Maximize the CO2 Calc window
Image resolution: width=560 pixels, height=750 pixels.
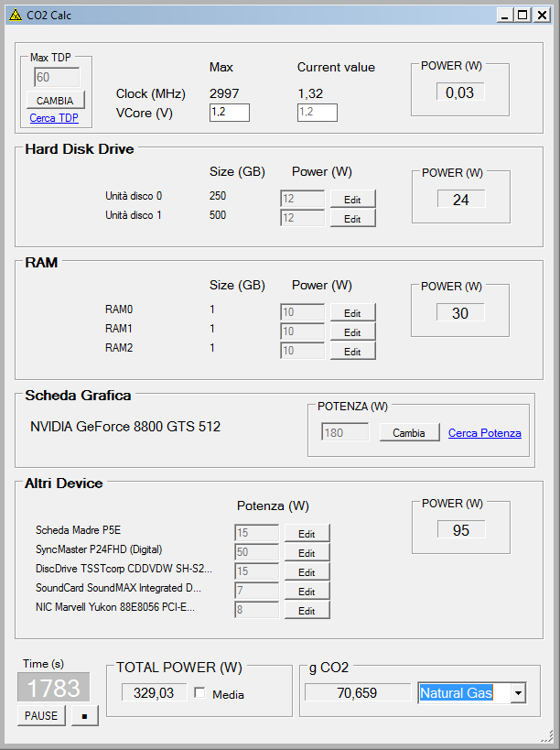(x=522, y=16)
